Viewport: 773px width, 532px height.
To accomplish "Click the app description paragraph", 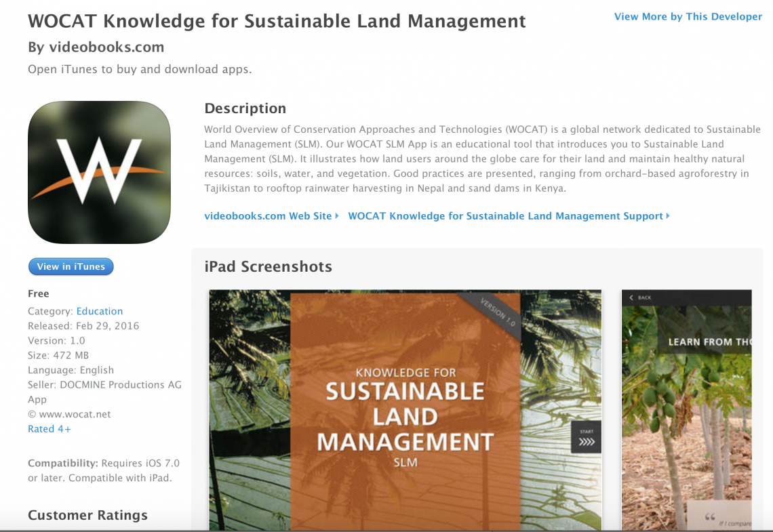I will pyautogui.click(x=483, y=159).
